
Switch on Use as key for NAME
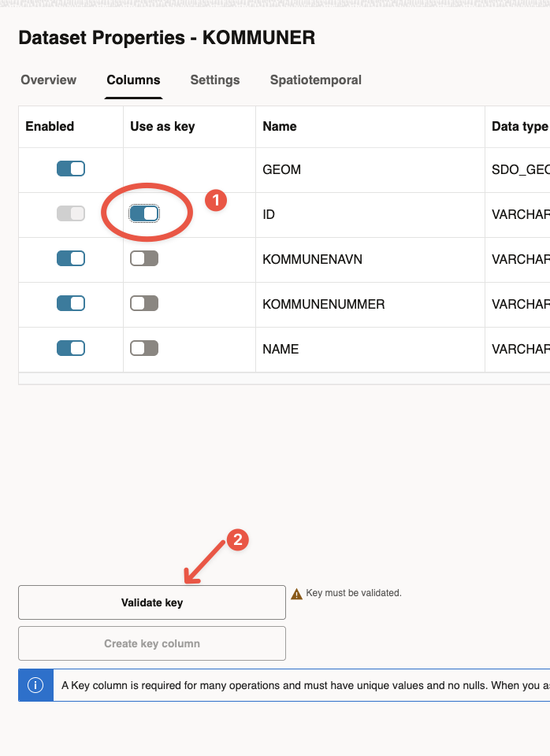(x=144, y=348)
